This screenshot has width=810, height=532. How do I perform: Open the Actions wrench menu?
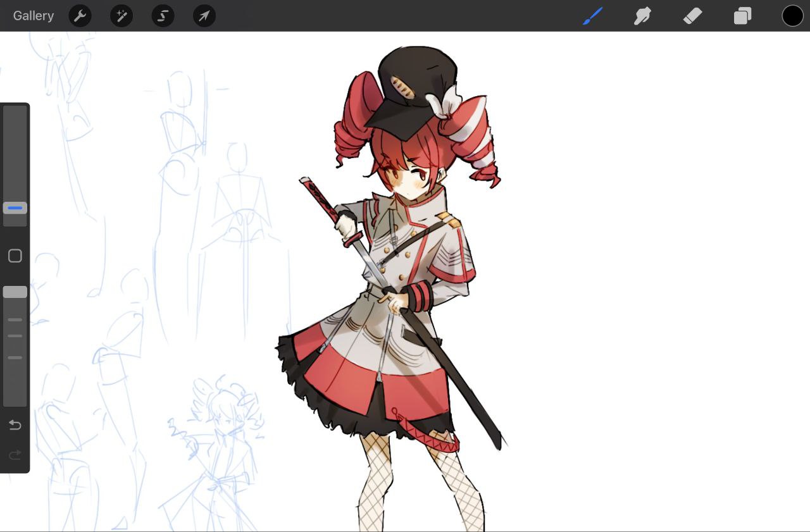(80, 16)
